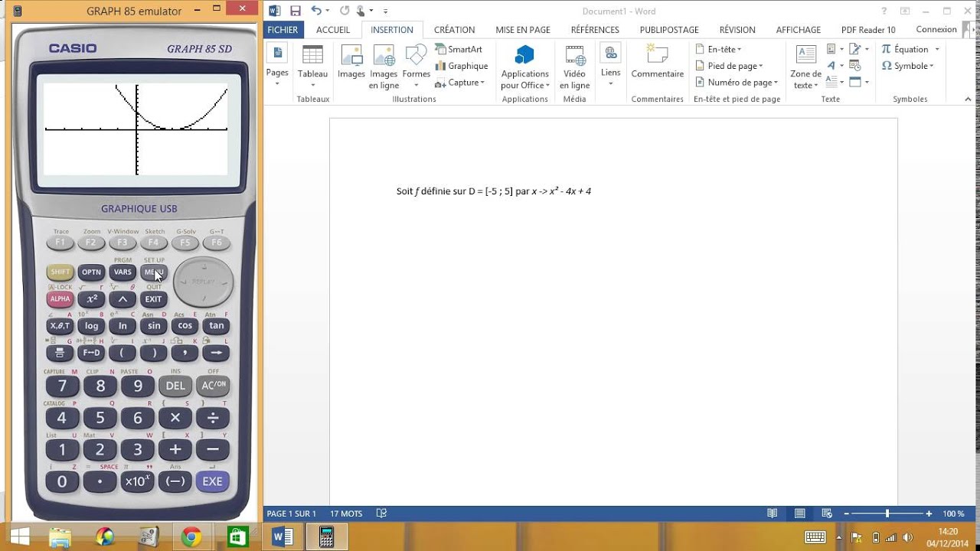The width and height of the screenshot is (980, 551).
Task: Switch to Web Layout view
Action: pos(826,514)
